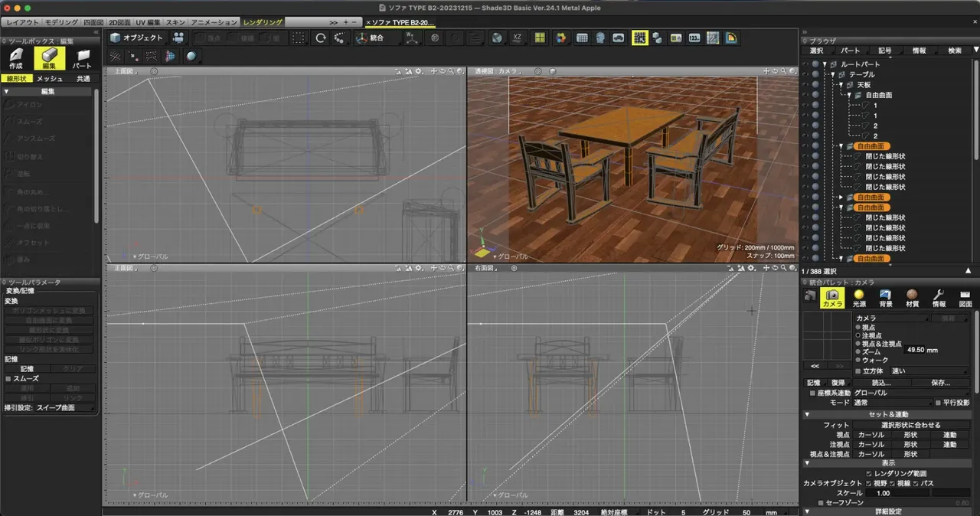Viewport: 980px width, 516px height.
Task: Select the ズーム radio button
Action: 857,352
